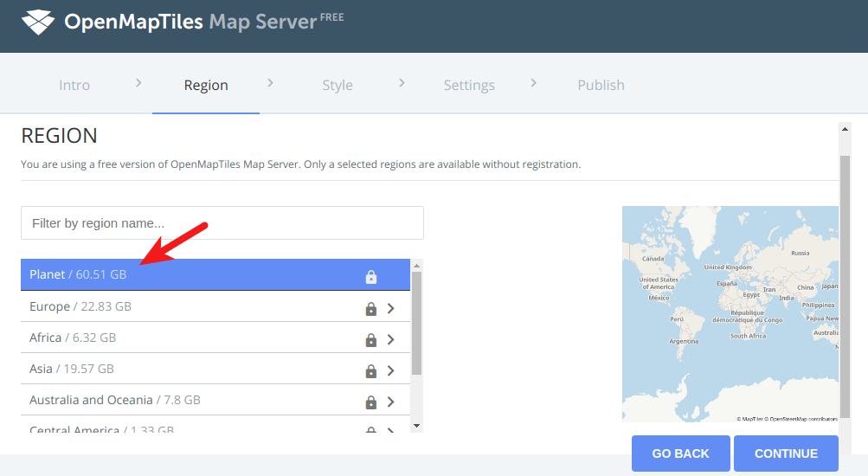
Task: Expand the Asia region chevron
Action: click(391, 370)
